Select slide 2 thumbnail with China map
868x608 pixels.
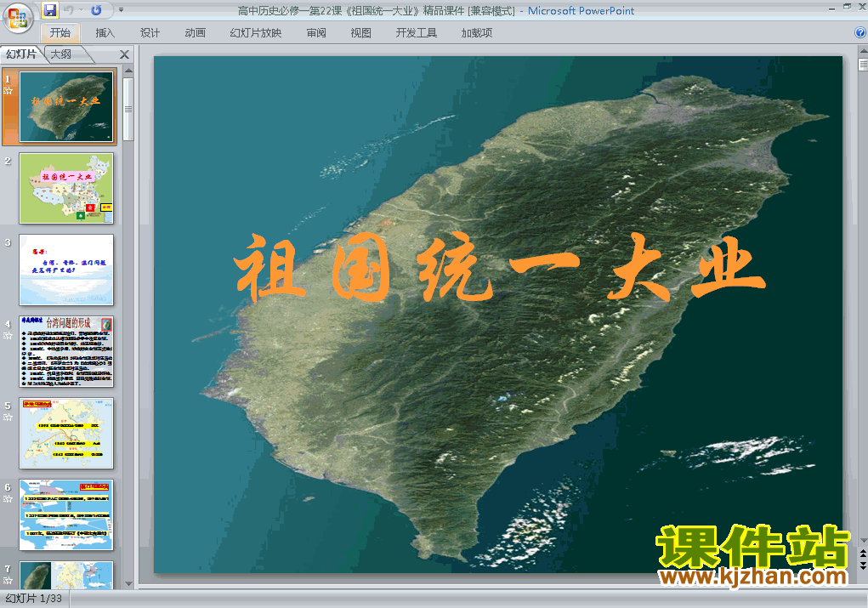pyautogui.click(x=66, y=188)
